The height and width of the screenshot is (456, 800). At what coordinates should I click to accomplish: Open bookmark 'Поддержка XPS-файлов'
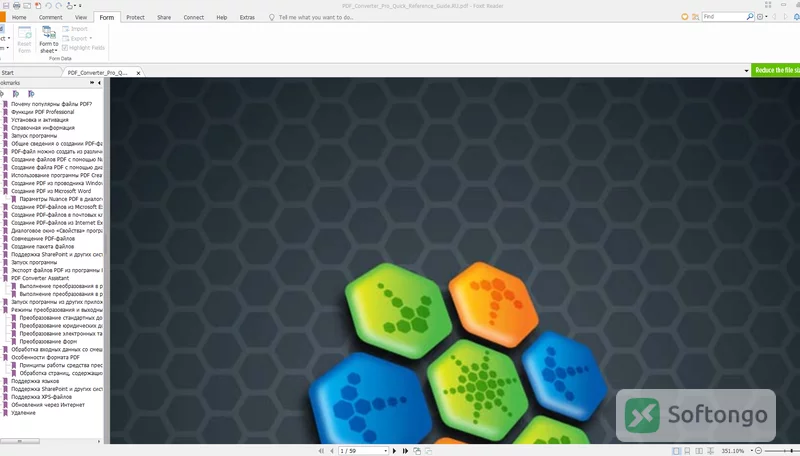pos(41,397)
